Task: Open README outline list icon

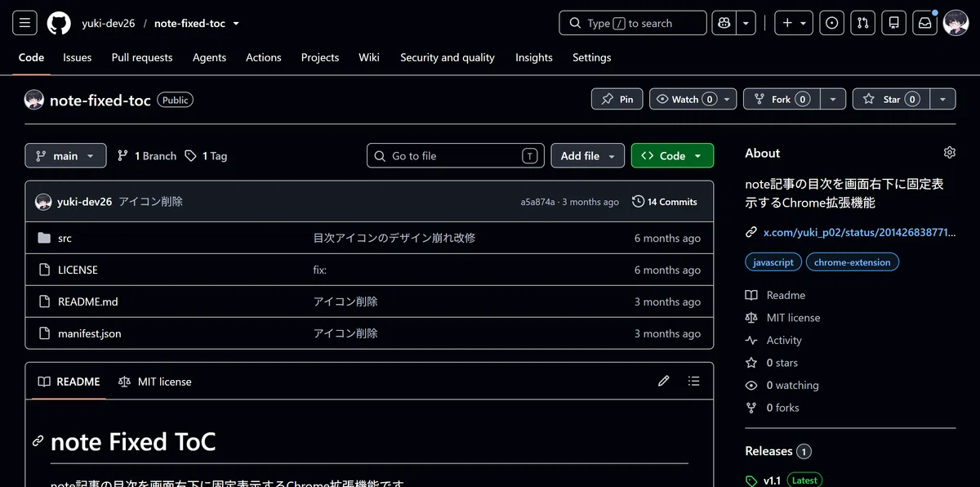Action: pyautogui.click(x=694, y=381)
